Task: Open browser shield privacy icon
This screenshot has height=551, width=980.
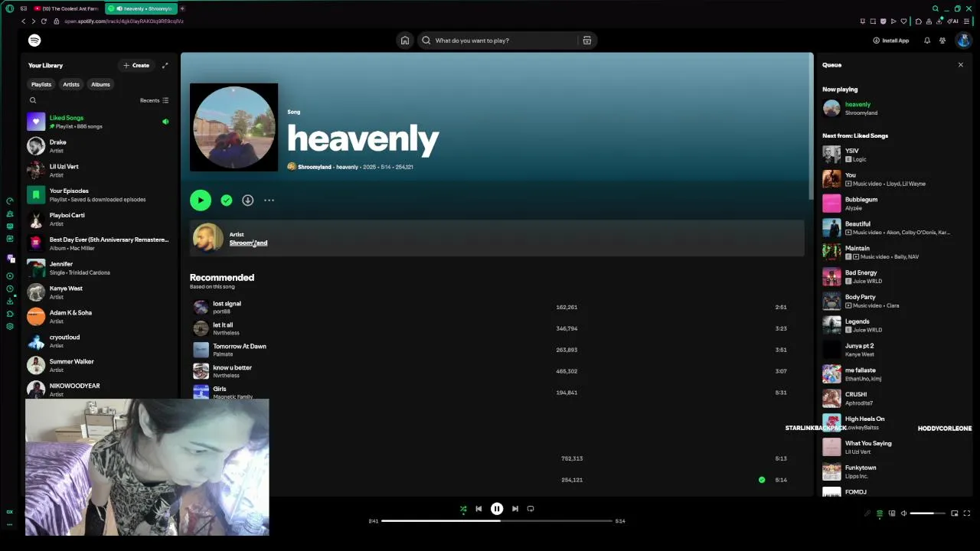Action: tap(883, 21)
